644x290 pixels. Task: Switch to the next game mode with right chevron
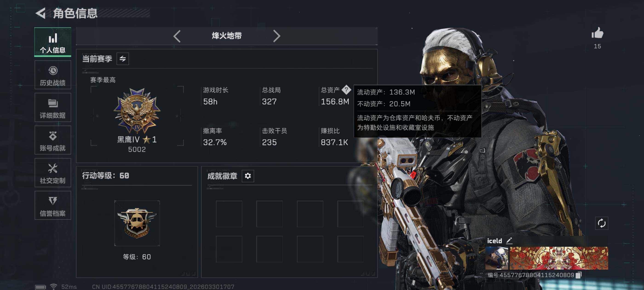[x=276, y=36]
